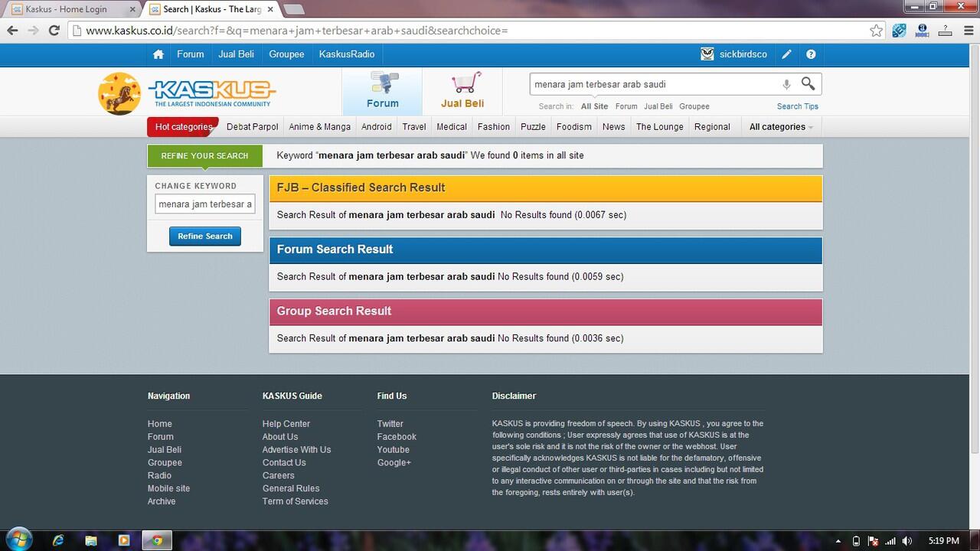This screenshot has width=980, height=551.
Task: Open Fashion category
Action: pos(494,127)
